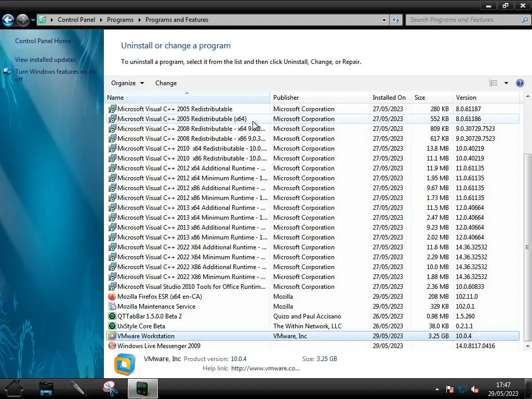Screen dimensions: 532x399
Task: Click the VMware Workstation row icon
Action: 112,336
